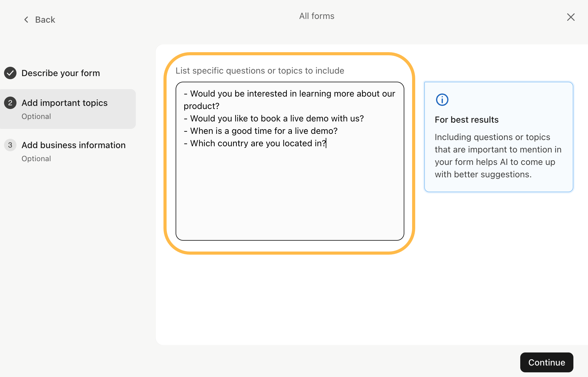Click the step 2 number badge
Screen dimensions: 588x377
point(10,103)
